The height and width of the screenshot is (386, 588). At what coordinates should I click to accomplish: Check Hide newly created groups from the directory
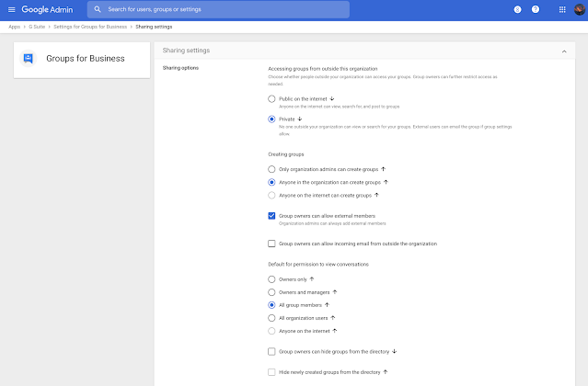tap(271, 372)
